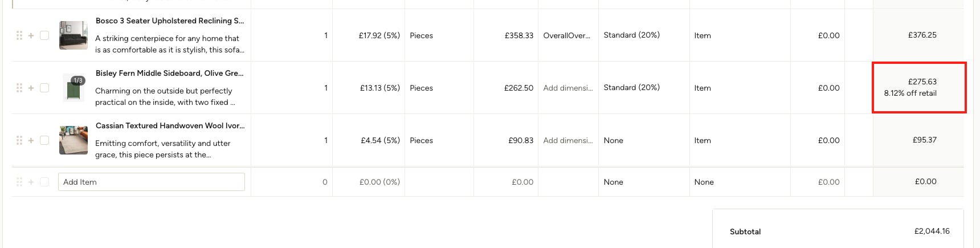Open Bisley Fern Sideboard image gallery thumbnail
The width and height of the screenshot is (980, 248).
pos(73,88)
